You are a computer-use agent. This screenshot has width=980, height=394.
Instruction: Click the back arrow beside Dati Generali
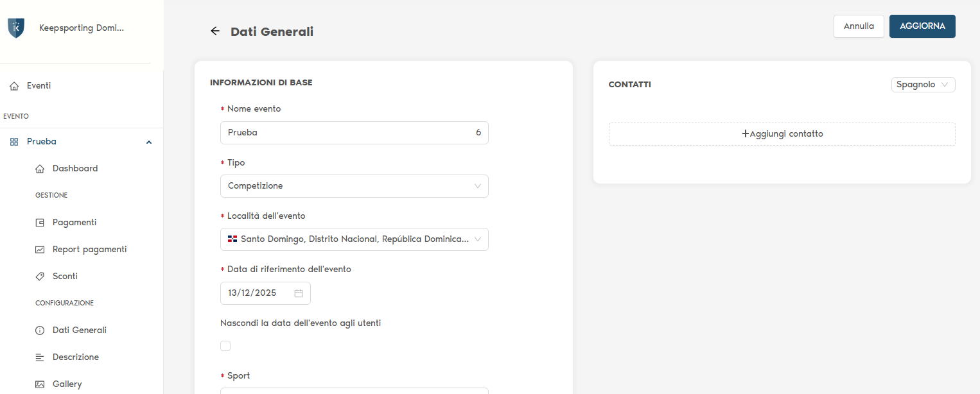pyautogui.click(x=215, y=31)
